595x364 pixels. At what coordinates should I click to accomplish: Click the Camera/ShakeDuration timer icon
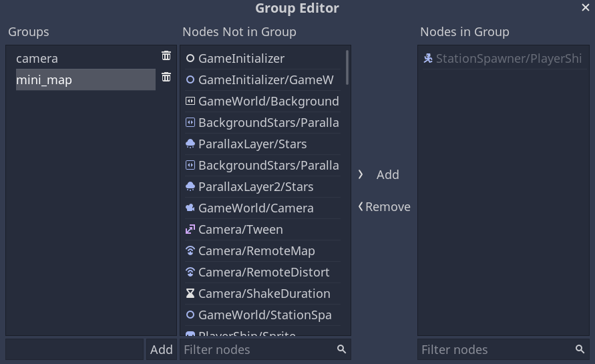coord(190,293)
